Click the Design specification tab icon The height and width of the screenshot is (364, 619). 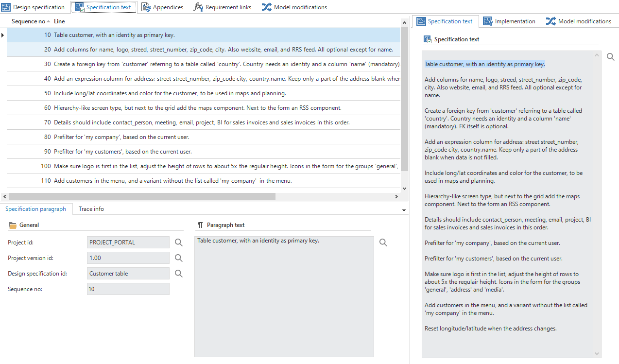click(6, 7)
